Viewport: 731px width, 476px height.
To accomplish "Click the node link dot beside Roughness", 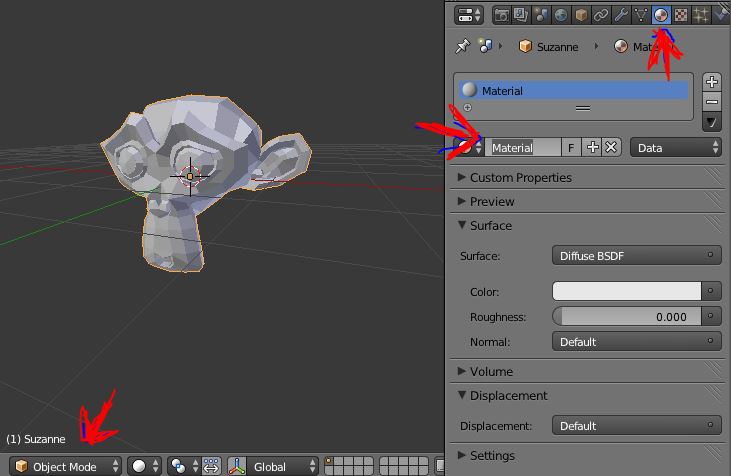I will point(710,316).
